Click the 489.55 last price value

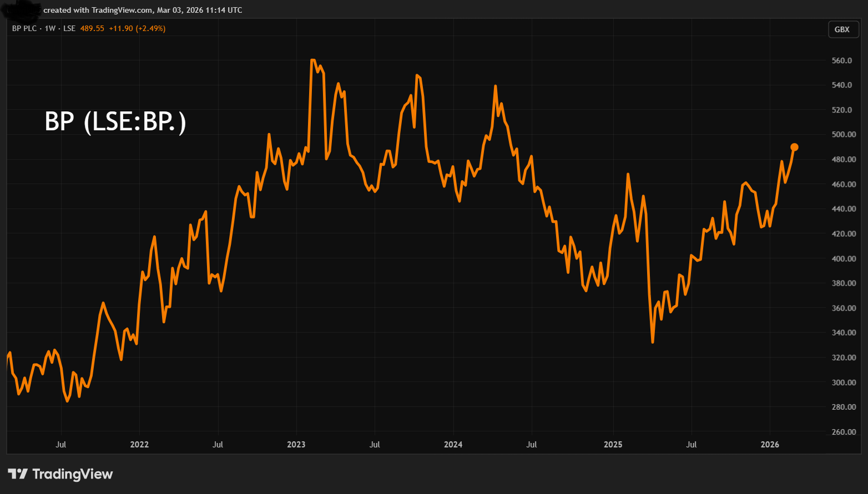tap(92, 28)
